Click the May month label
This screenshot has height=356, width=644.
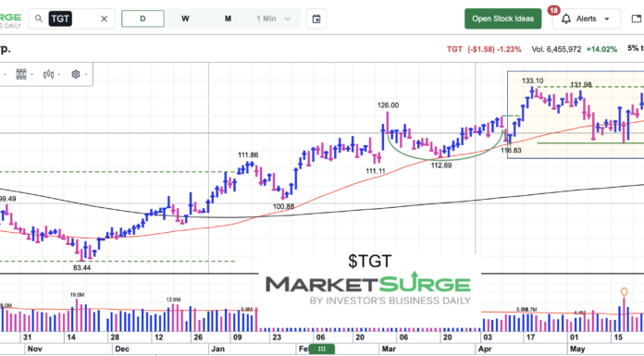click(577, 349)
